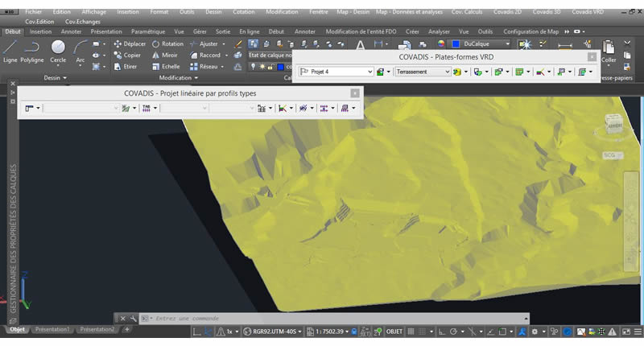Toggle the grid display in status bar

tap(411, 332)
